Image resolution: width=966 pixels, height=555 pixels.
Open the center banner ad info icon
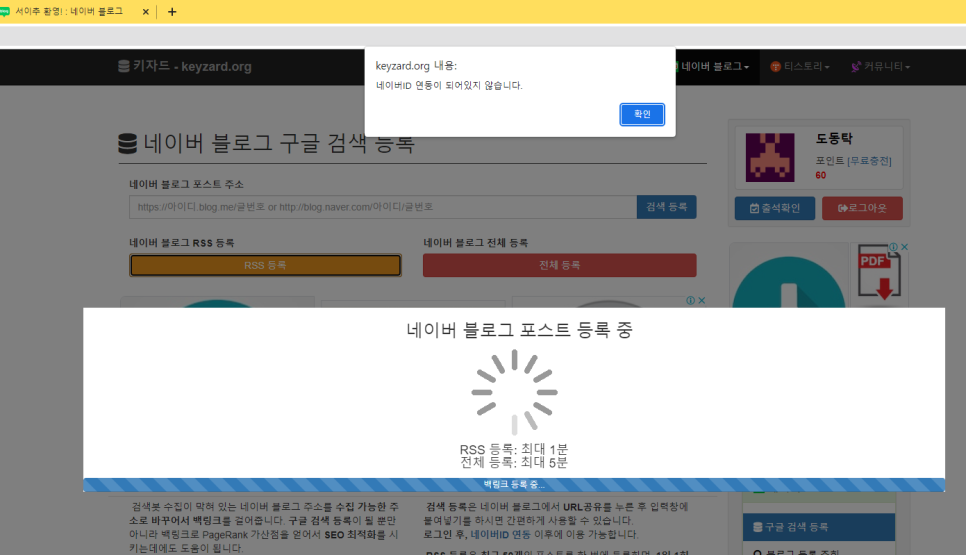tap(691, 301)
